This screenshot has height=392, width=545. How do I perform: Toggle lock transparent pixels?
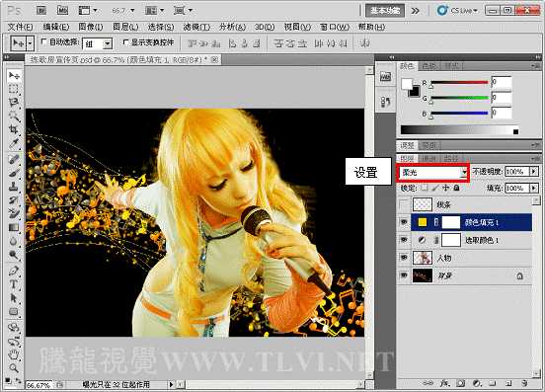[x=424, y=188]
